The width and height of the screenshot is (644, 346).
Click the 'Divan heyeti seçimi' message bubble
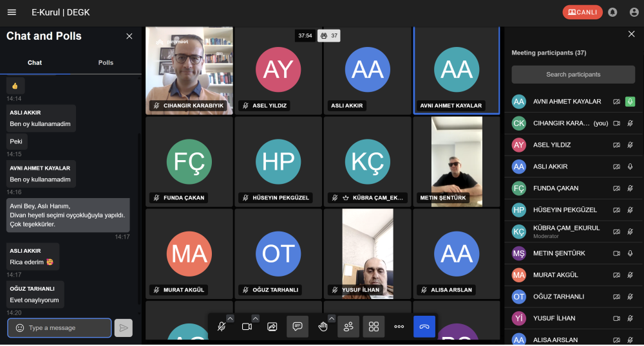(68, 215)
